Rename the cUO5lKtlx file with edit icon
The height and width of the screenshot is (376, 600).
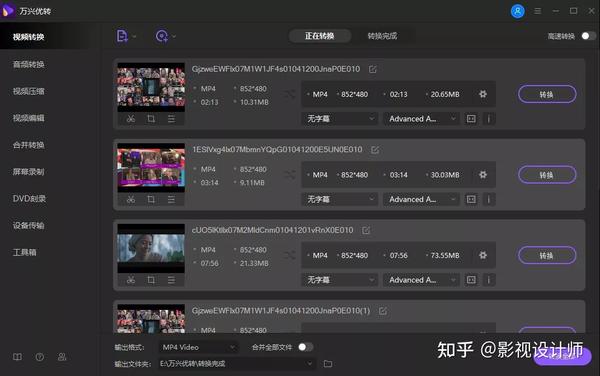click(366, 230)
